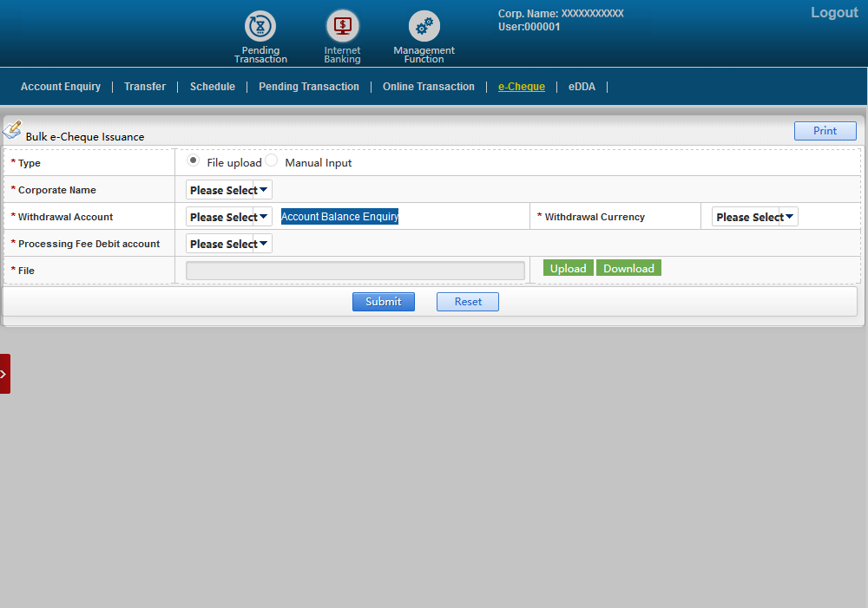Viewport: 868px width, 608px height.
Task: Log out using the Logout link
Action: (x=834, y=13)
